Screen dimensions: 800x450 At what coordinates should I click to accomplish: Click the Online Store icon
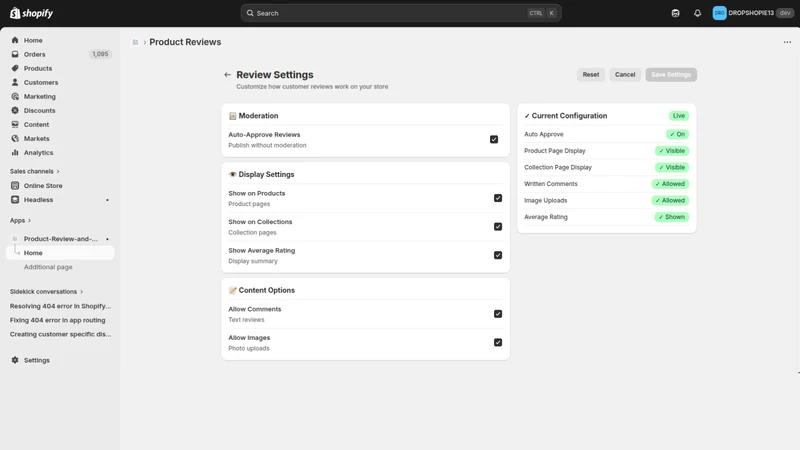15,185
